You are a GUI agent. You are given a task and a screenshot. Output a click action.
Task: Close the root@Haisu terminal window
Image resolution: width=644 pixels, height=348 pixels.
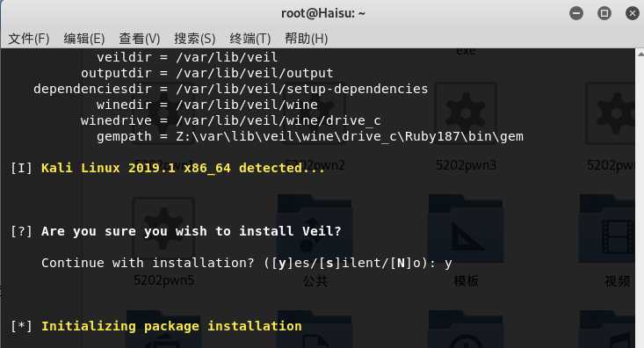(x=632, y=13)
